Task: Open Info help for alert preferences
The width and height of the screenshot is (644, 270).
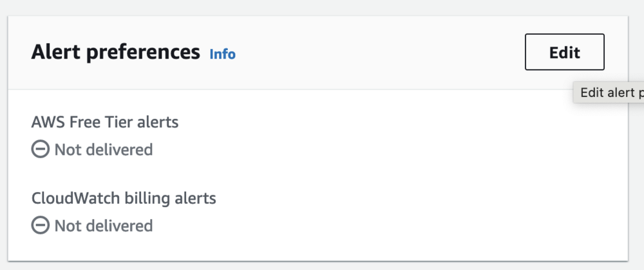Action: 222,54
